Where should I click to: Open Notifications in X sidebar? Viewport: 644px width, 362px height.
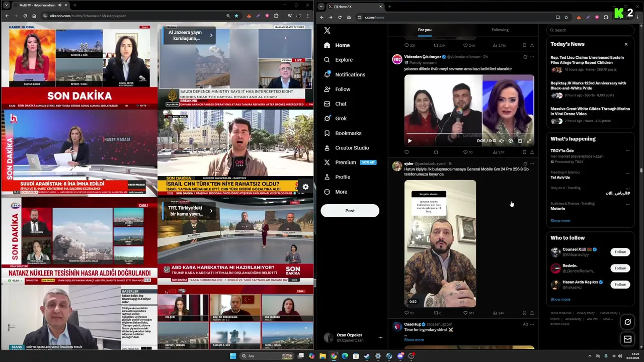tap(345, 74)
